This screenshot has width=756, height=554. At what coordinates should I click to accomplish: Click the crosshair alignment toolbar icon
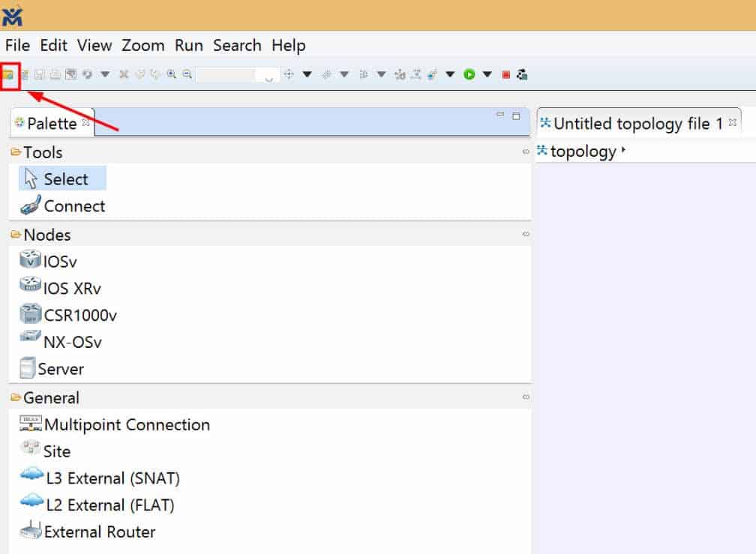(x=288, y=74)
